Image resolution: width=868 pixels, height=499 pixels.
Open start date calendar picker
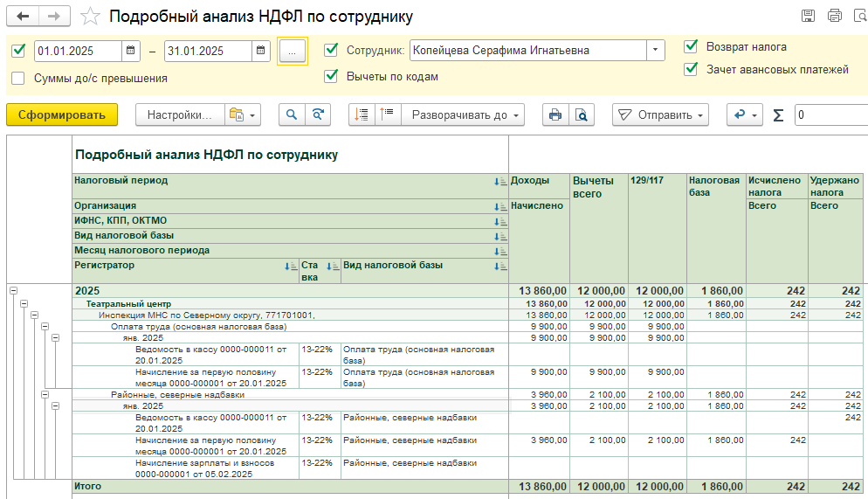click(x=131, y=51)
